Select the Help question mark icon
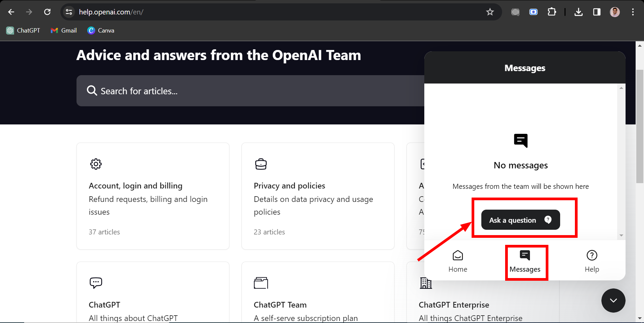Image resolution: width=644 pixels, height=323 pixels. pyautogui.click(x=592, y=255)
